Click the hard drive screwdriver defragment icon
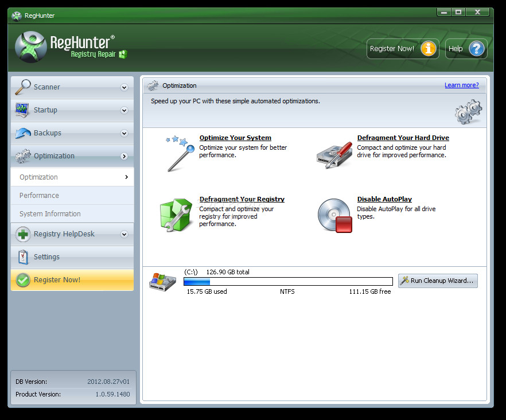506x420 pixels. [334, 155]
